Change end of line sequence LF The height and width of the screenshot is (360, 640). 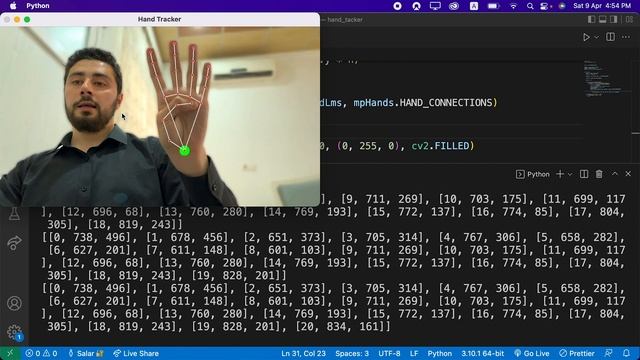[x=414, y=353]
